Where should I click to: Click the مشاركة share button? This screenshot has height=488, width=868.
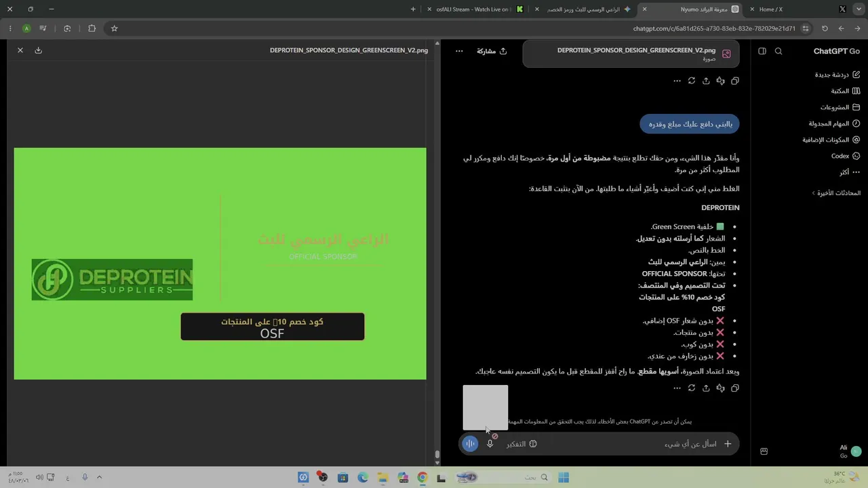tap(492, 51)
